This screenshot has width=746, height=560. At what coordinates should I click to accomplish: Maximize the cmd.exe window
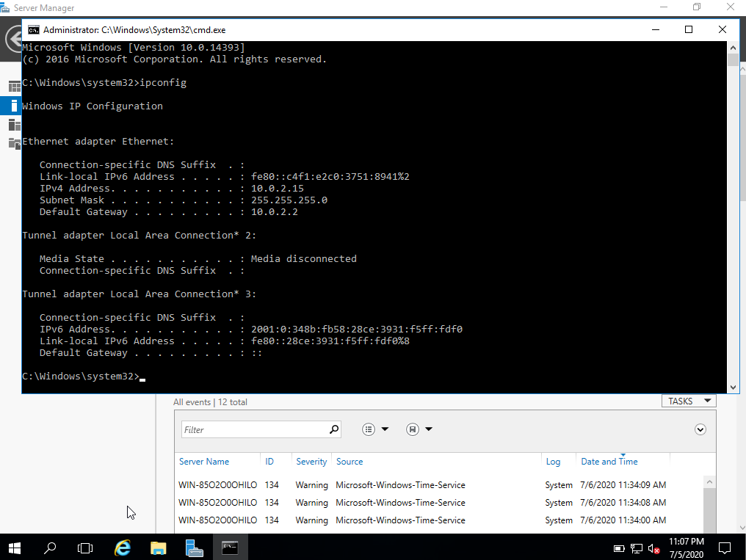click(689, 29)
